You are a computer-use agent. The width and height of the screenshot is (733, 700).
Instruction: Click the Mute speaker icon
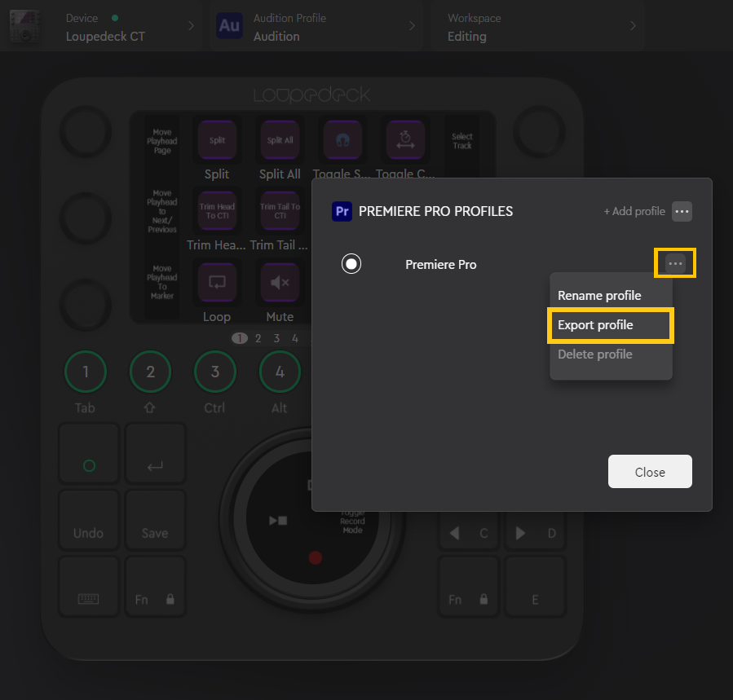(280, 281)
